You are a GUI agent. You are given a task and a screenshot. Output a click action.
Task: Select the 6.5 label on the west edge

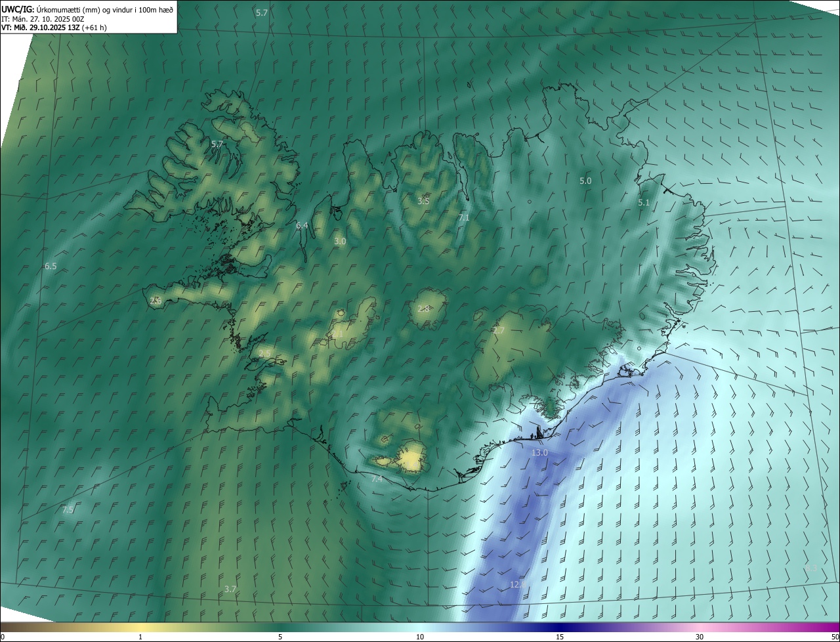(51, 266)
